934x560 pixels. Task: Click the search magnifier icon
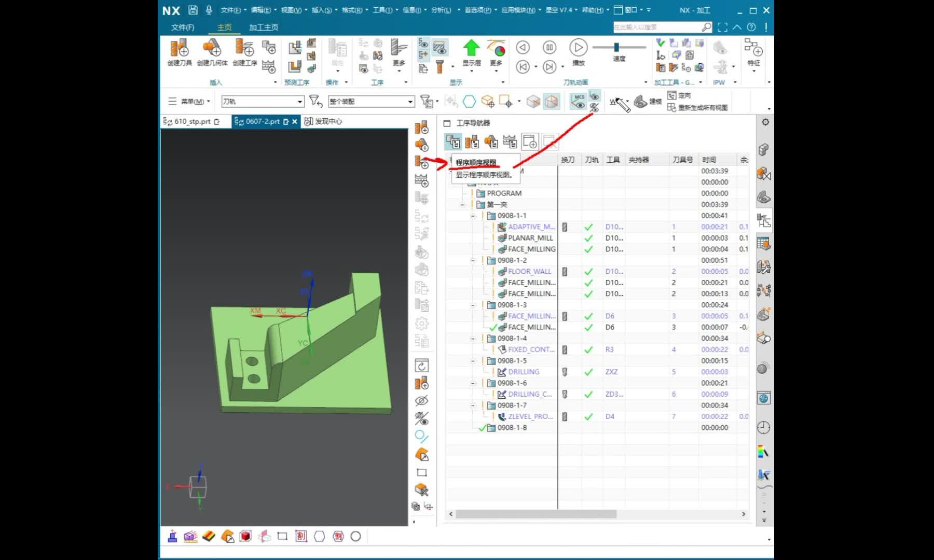pos(706,27)
